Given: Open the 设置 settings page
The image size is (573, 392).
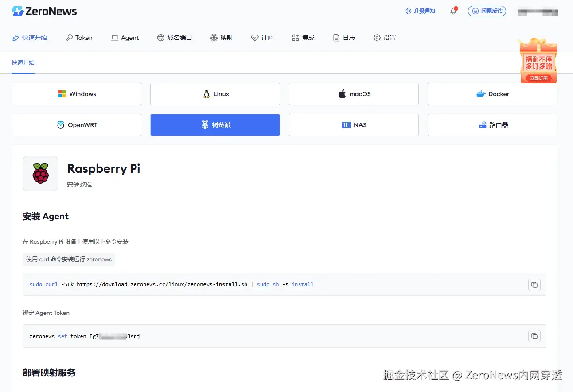Looking at the screenshot, I should 385,38.
